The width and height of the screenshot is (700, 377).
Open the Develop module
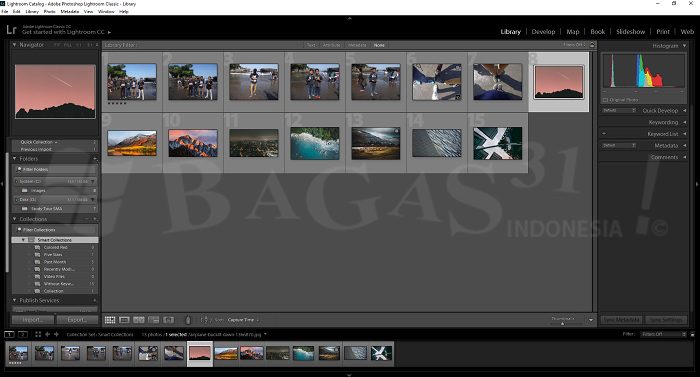pos(543,31)
